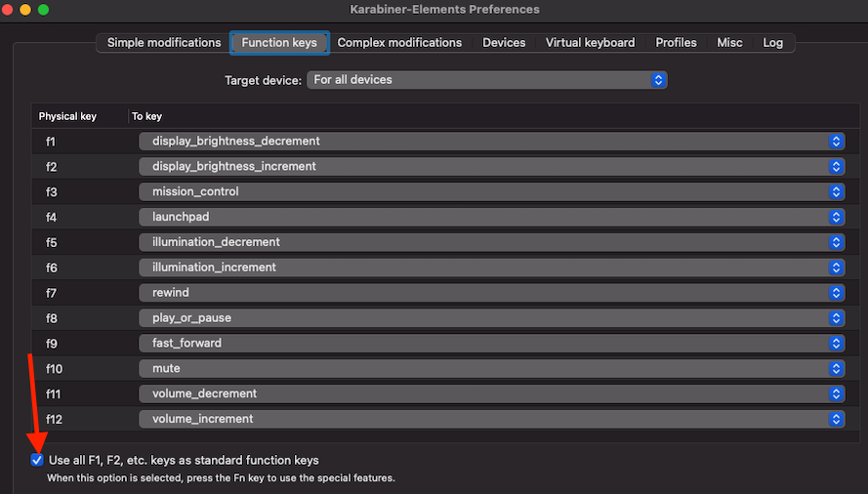Open the Target device dropdown
This screenshot has width=868, height=494.
(x=486, y=80)
